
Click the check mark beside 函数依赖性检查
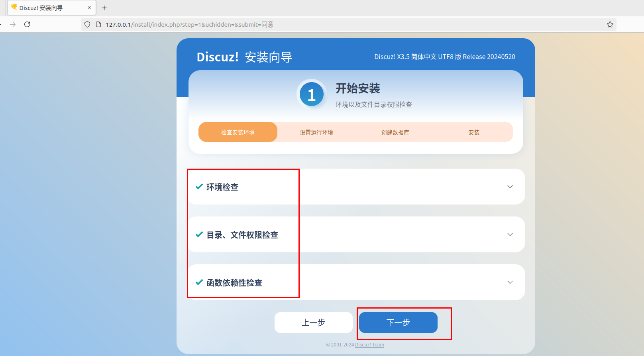point(199,282)
